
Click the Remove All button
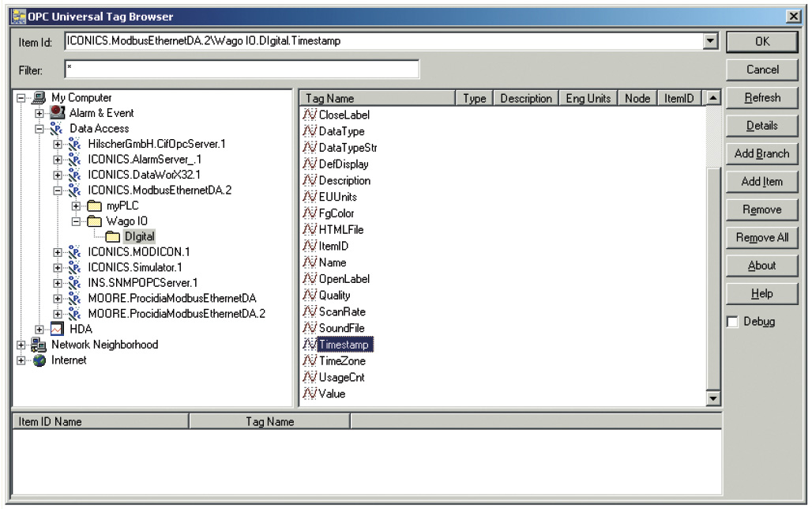tap(761, 237)
